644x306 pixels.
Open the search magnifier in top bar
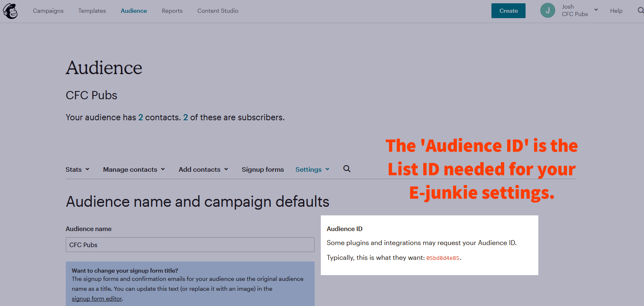[641, 11]
